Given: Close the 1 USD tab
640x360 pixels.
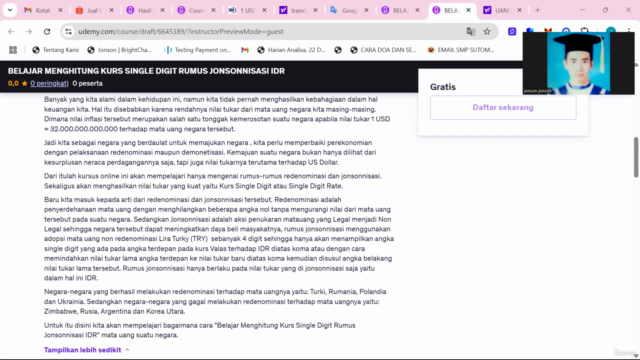Looking at the screenshot, I should (x=264, y=10).
